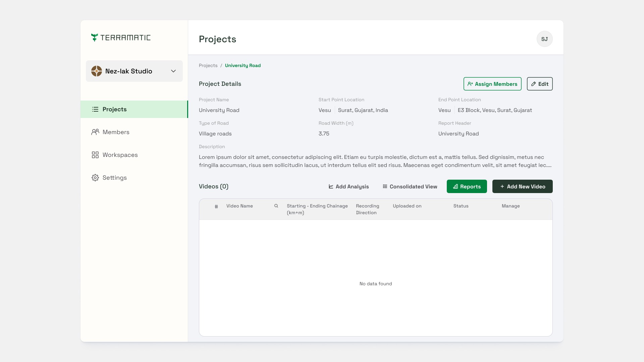The image size is (644, 362).
Task: Click the University Road breadcrumb
Action: coord(243,65)
